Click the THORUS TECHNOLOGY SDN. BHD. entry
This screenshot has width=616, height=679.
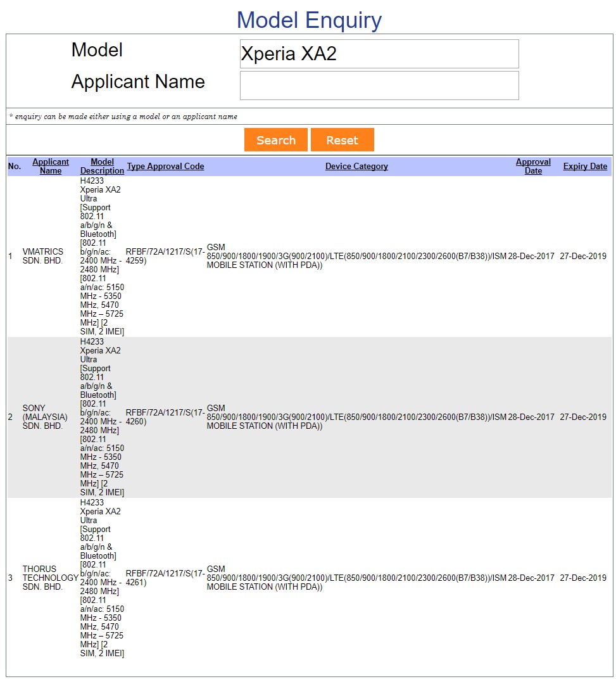click(49, 578)
